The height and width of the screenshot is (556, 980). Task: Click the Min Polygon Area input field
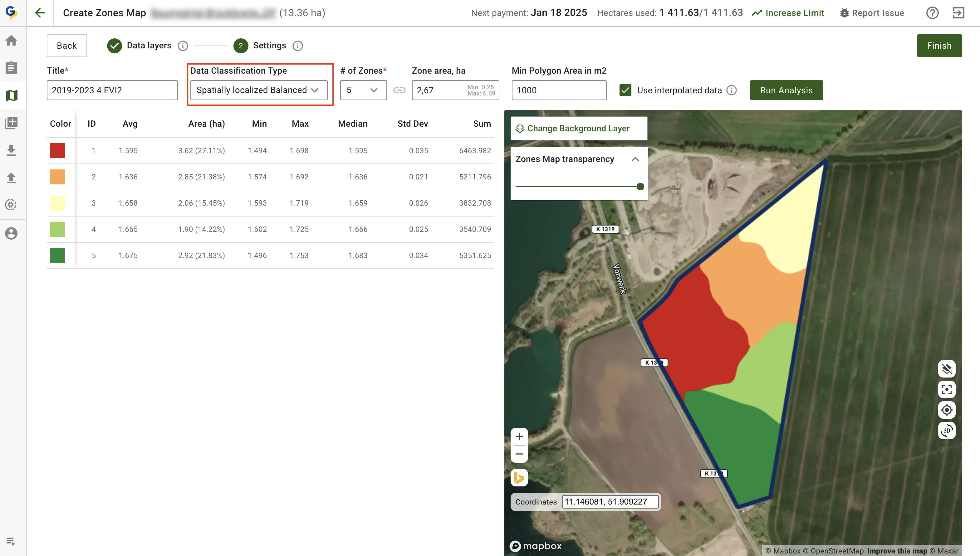tap(559, 90)
